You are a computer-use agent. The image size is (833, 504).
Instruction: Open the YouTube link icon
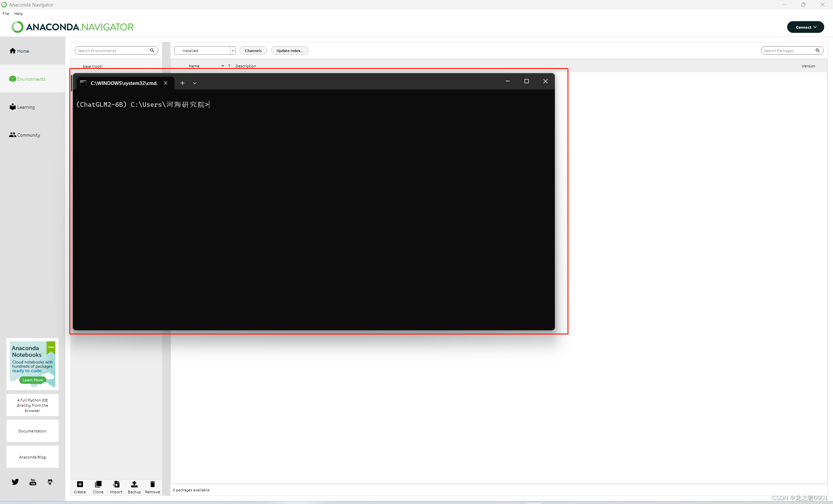[x=33, y=482]
